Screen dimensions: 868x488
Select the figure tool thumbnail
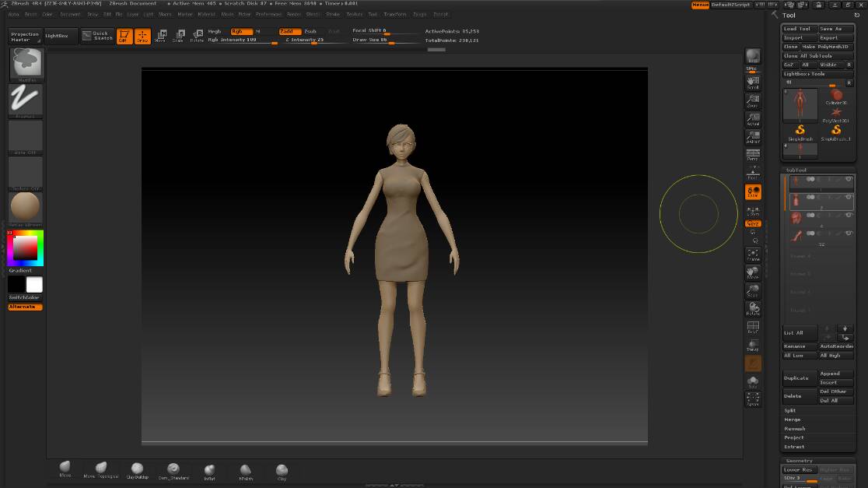click(800, 105)
